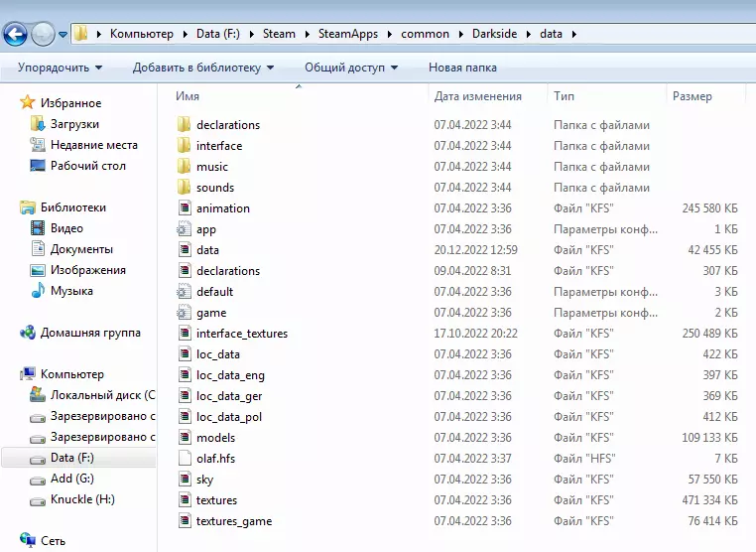Expand arrow after Компьютер in address bar
756x552 pixels.
point(185,35)
